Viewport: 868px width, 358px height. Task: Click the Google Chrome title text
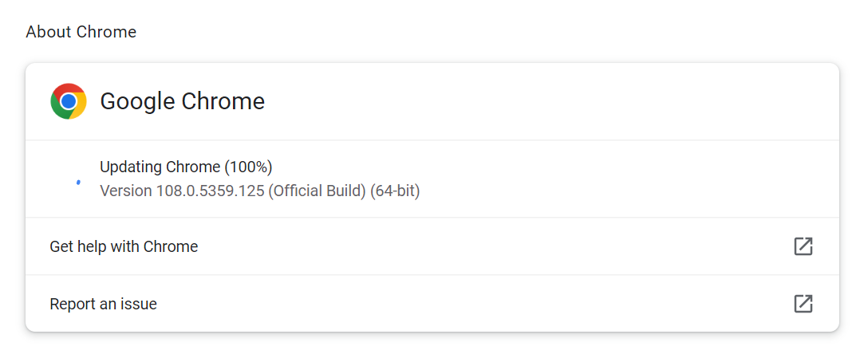[182, 101]
